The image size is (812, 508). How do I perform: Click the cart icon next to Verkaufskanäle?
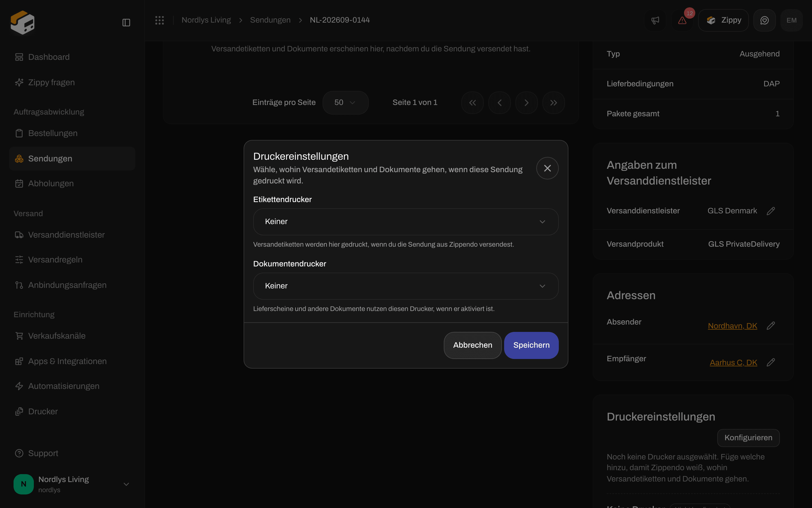coord(19,336)
